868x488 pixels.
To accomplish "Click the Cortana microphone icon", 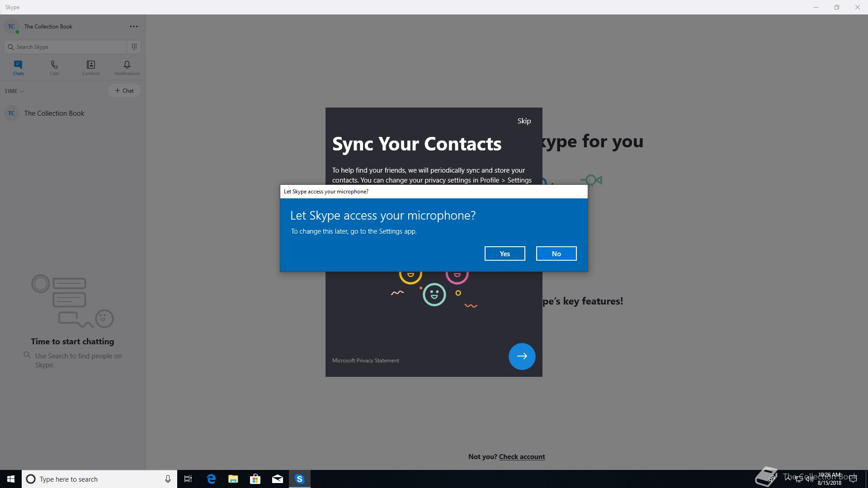I will pyautogui.click(x=168, y=479).
